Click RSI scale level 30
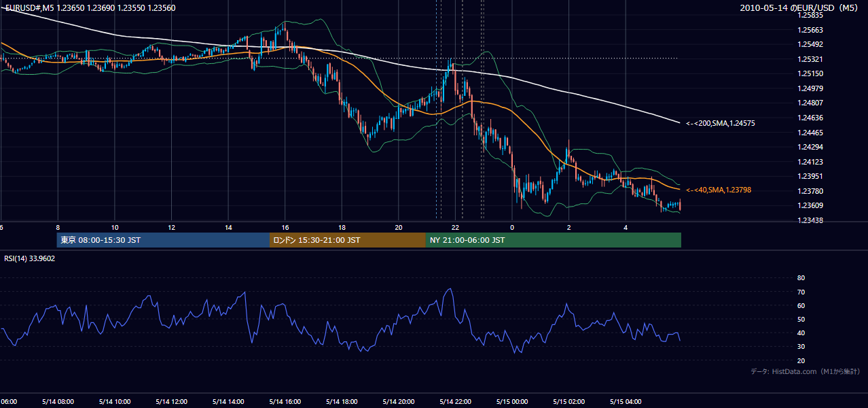Viewport: 868px width, 408px height. point(801,347)
